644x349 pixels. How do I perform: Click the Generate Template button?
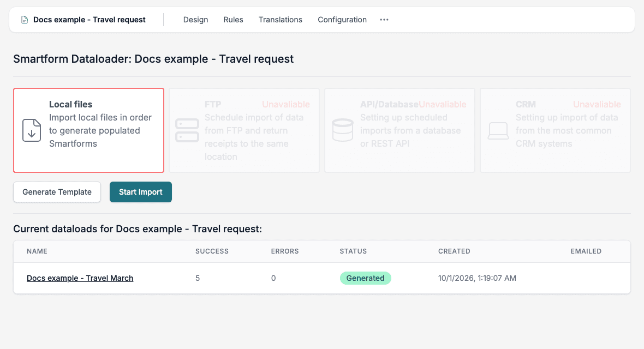[57, 192]
